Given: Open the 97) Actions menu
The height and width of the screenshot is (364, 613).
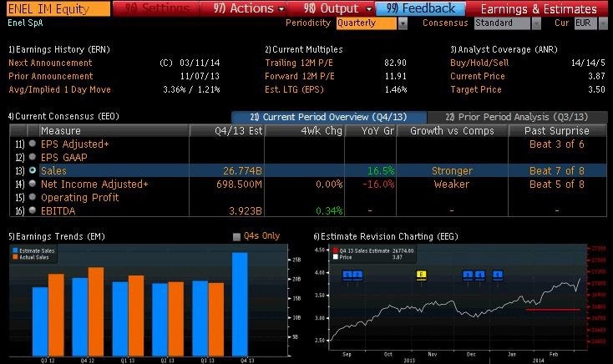Looking at the screenshot, I should pos(249,8).
